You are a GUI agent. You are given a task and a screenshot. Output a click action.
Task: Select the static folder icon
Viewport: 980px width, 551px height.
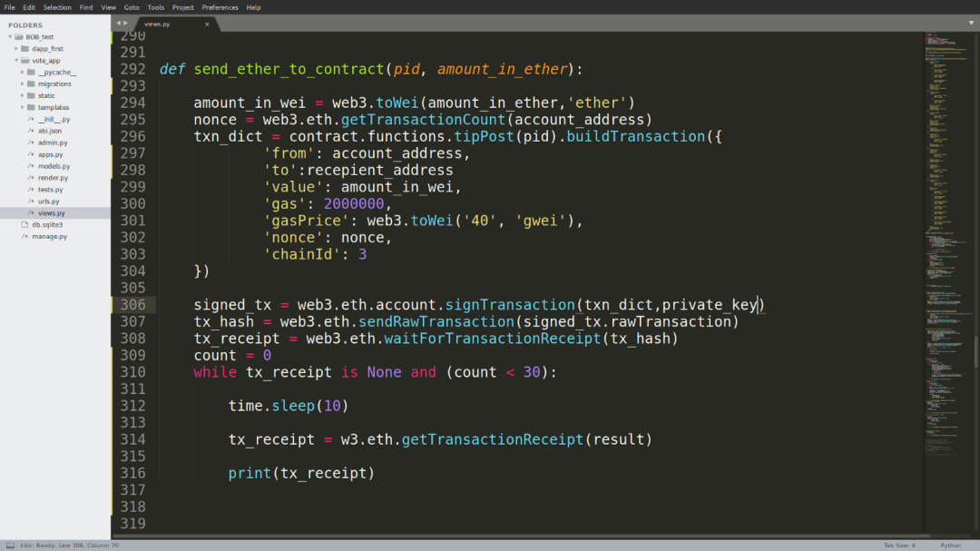tap(31, 95)
